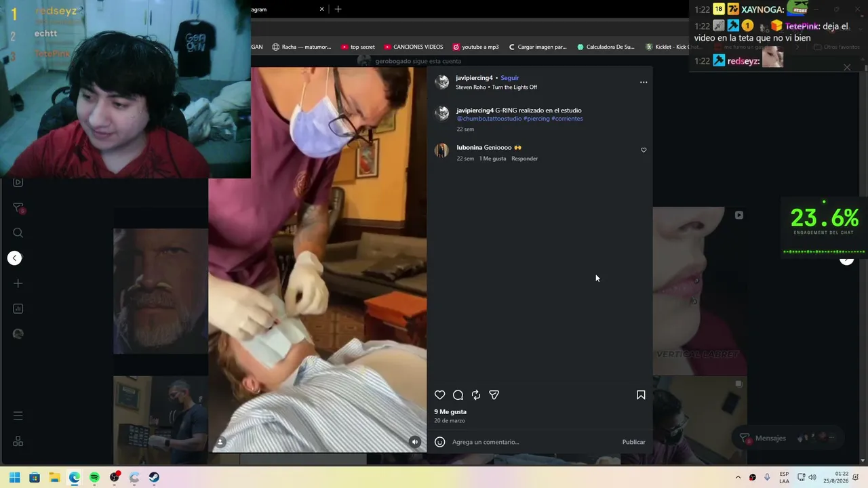868x488 pixels.
Task: Open the @chumbo.tattoostudio mention
Action: pos(489,119)
